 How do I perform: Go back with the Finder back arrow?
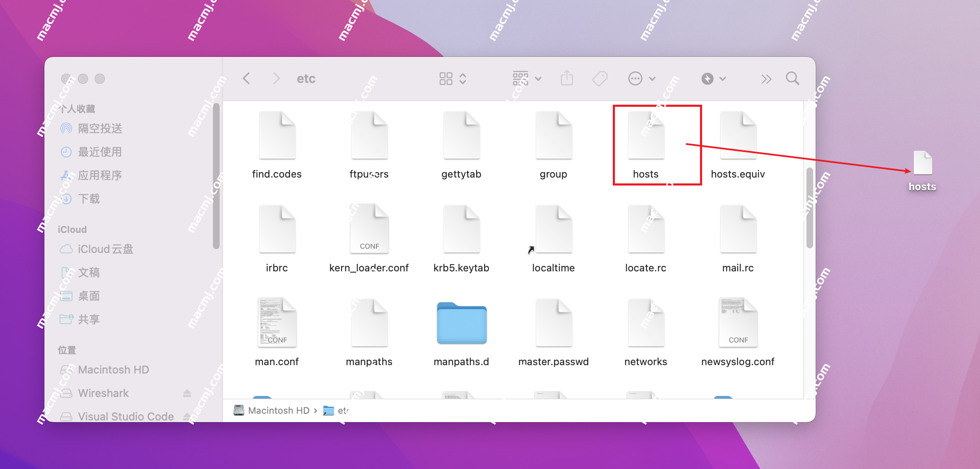[x=246, y=78]
